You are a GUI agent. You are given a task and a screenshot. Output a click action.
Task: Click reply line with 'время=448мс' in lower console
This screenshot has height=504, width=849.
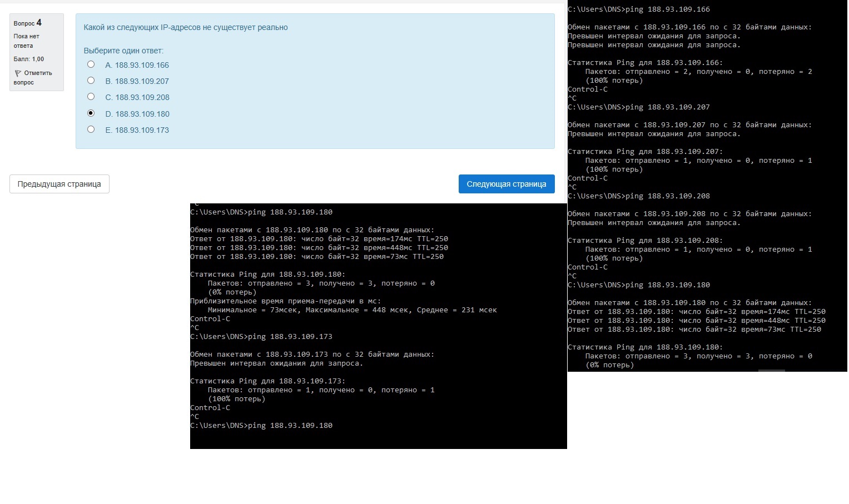tap(319, 248)
